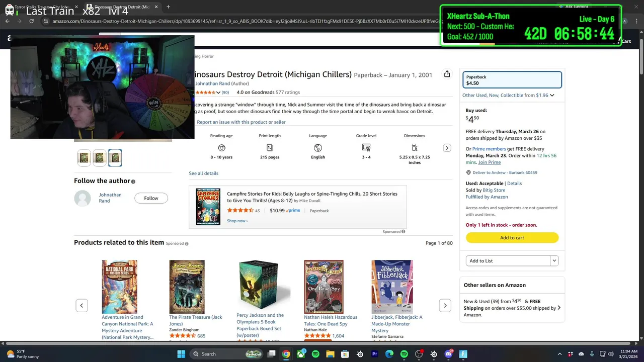This screenshot has height=362, width=644.
Task: Click the Sponsored info icon under the ad
Action: [404, 232]
